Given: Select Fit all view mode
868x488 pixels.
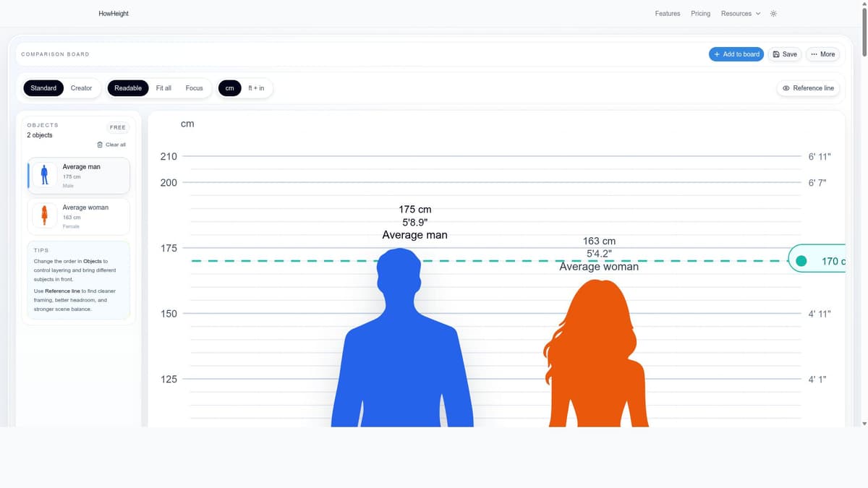Looking at the screenshot, I should tap(163, 88).
